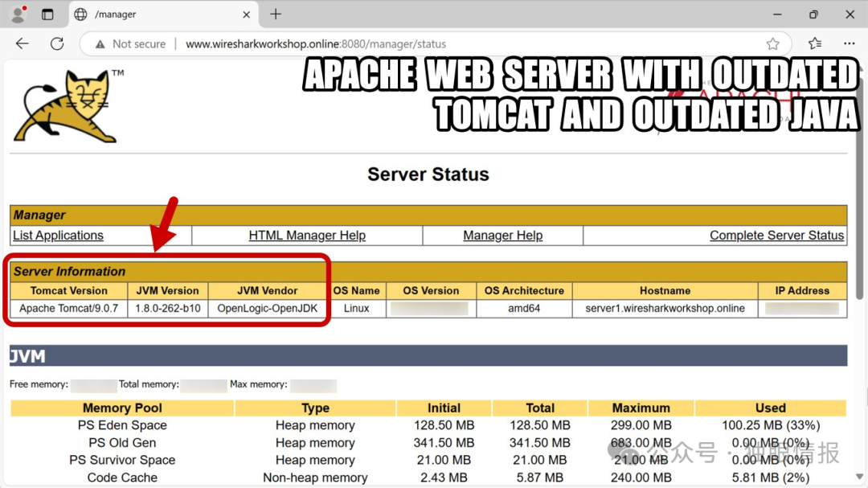Click the Linux OS name cell

(x=357, y=309)
